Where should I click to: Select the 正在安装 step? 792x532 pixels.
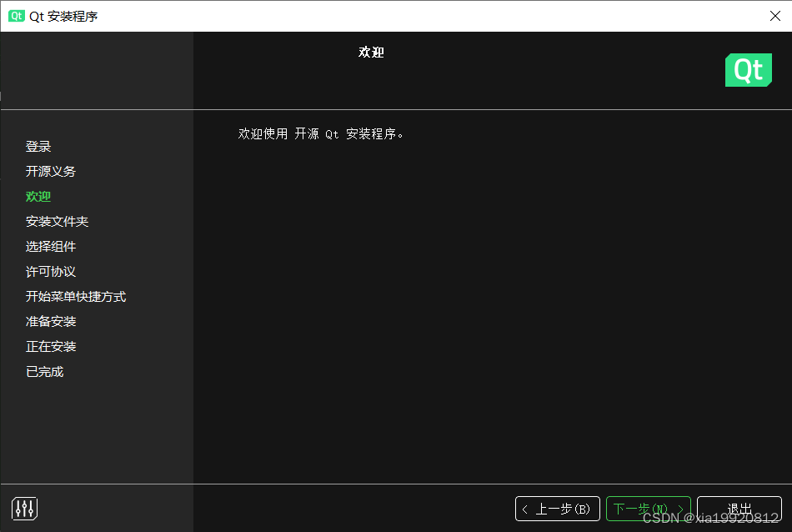tap(51, 347)
